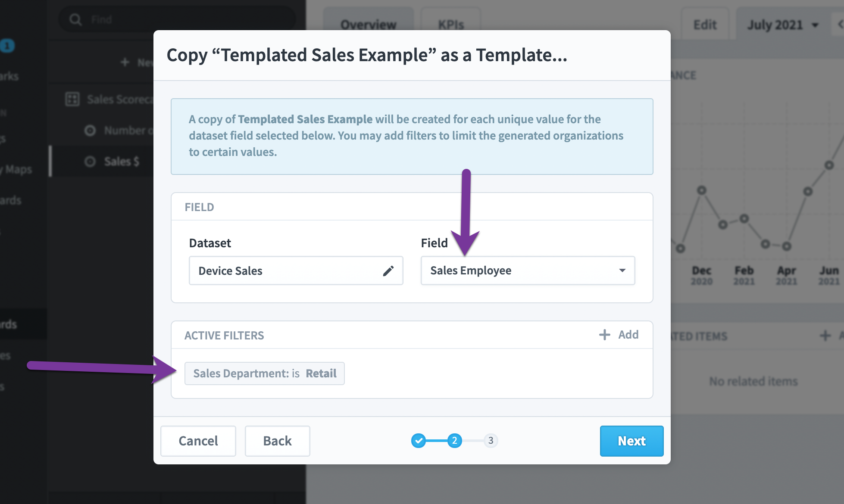Click the Field dropdown caret arrow
The width and height of the screenshot is (844, 504).
[622, 271]
